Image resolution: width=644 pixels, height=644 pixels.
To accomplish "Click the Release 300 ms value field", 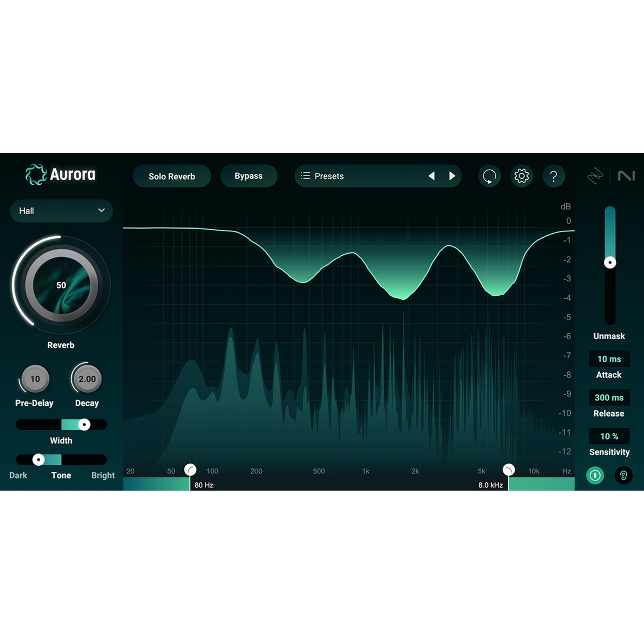I will point(609,398).
